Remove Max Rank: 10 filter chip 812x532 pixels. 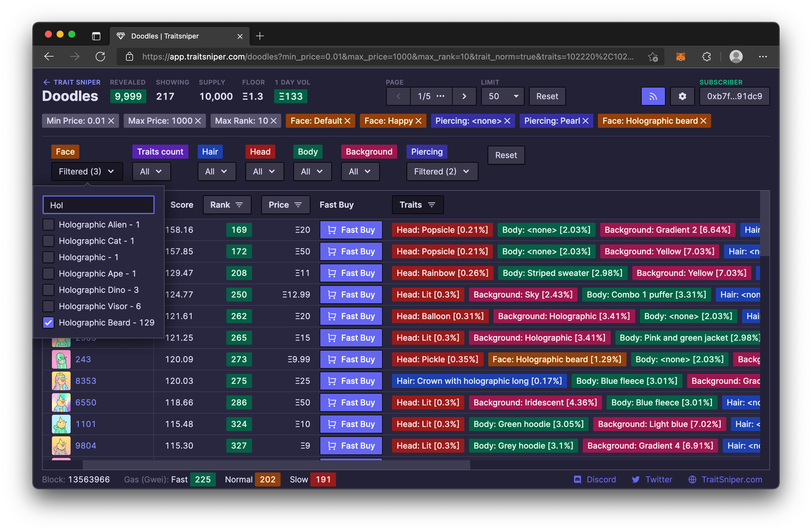coord(274,121)
